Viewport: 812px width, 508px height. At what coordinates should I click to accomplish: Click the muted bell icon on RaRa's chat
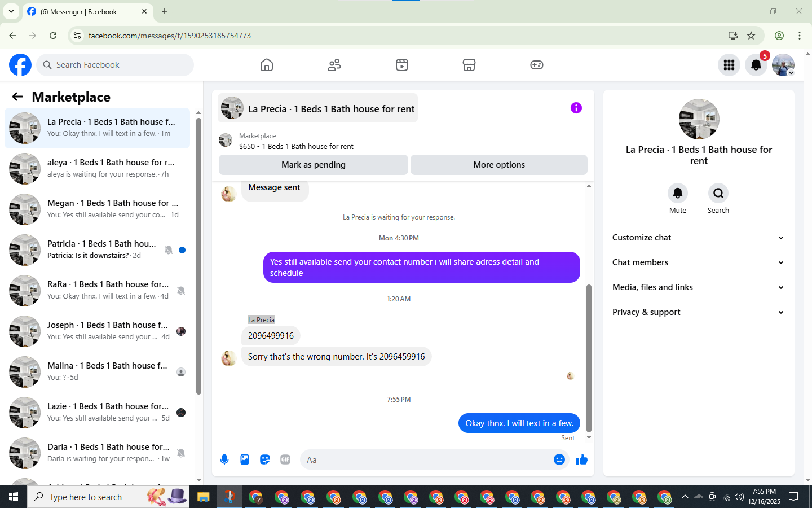tap(181, 291)
